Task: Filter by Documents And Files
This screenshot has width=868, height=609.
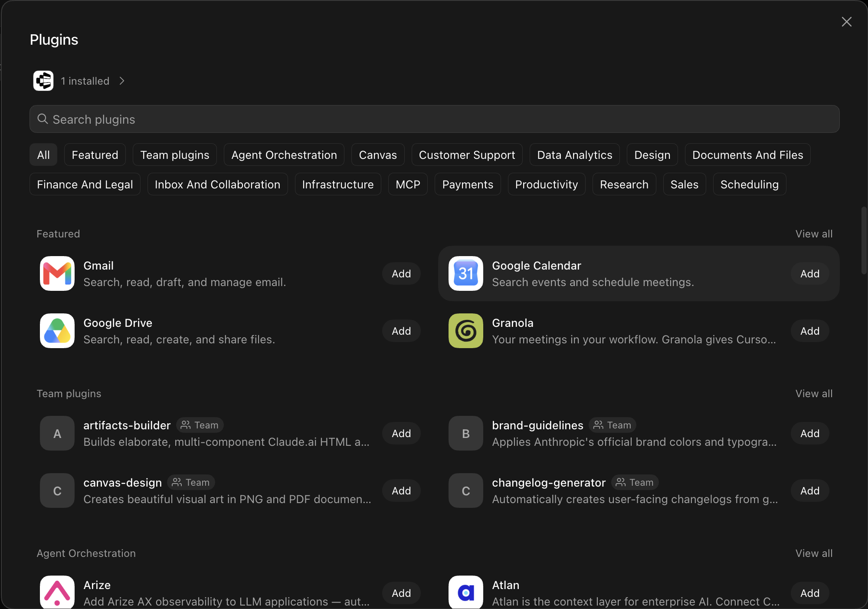Action: click(748, 155)
